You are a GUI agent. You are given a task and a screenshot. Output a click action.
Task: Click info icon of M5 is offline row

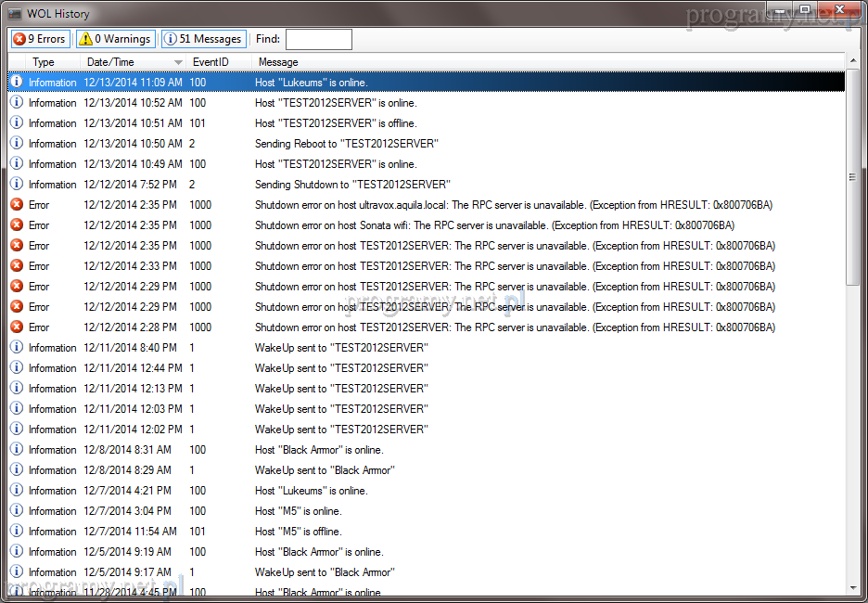(16, 532)
